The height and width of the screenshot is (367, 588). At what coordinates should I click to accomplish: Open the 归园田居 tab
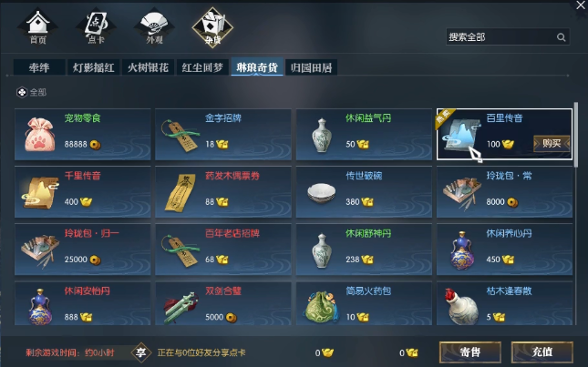(x=311, y=67)
